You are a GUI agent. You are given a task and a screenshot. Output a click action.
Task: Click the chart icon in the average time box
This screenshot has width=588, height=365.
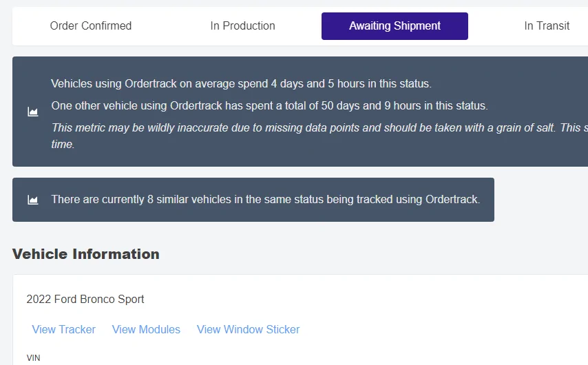[32, 112]
